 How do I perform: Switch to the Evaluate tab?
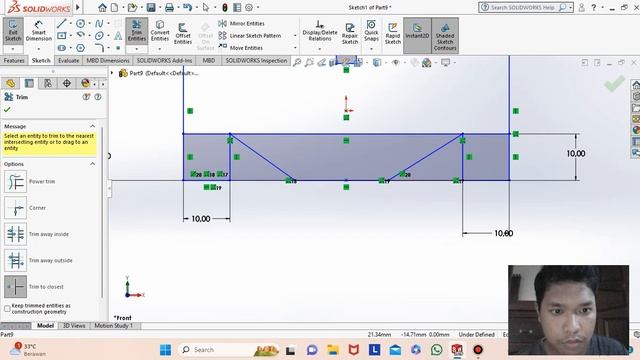click(68, 60)
